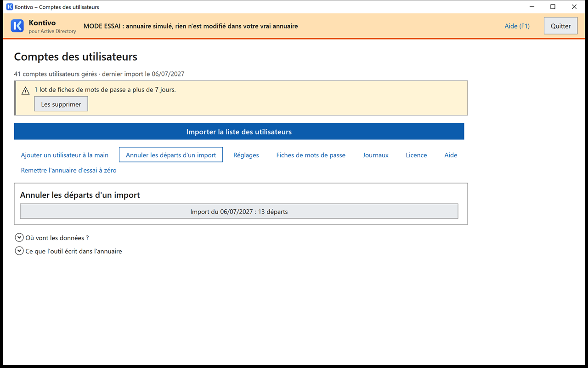Select 'Annuler les départs d'un import' tab
588x368 pixels.
coord(171,155)
